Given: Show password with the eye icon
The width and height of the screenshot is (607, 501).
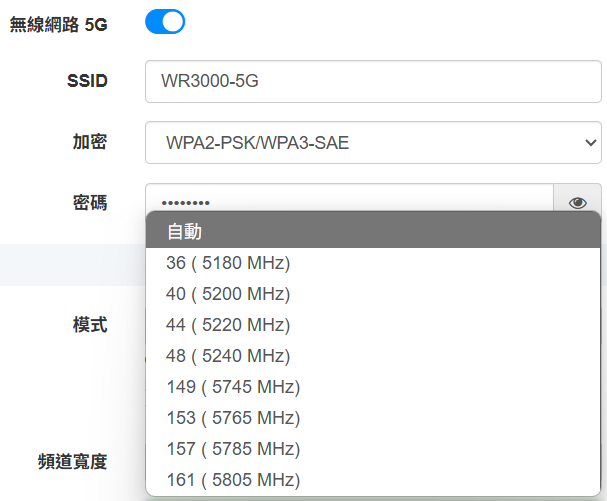Looking at the screenshot, I should tap(577, 202).
